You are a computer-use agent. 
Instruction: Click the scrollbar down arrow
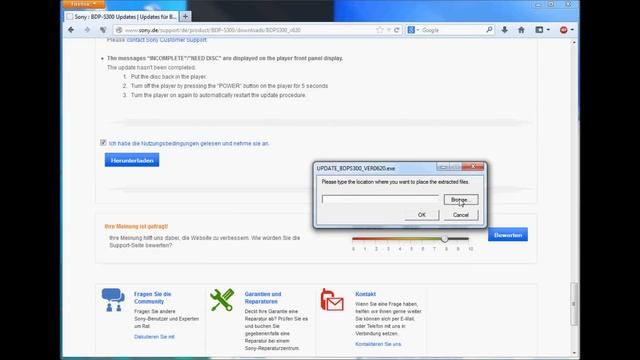pos(574,353)
